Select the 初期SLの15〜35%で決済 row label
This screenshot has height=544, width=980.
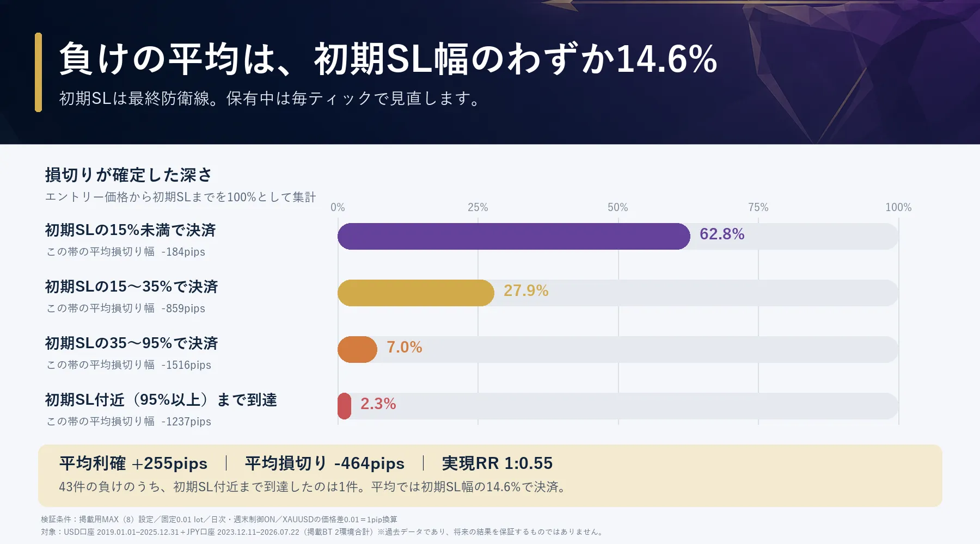[131, 287]
